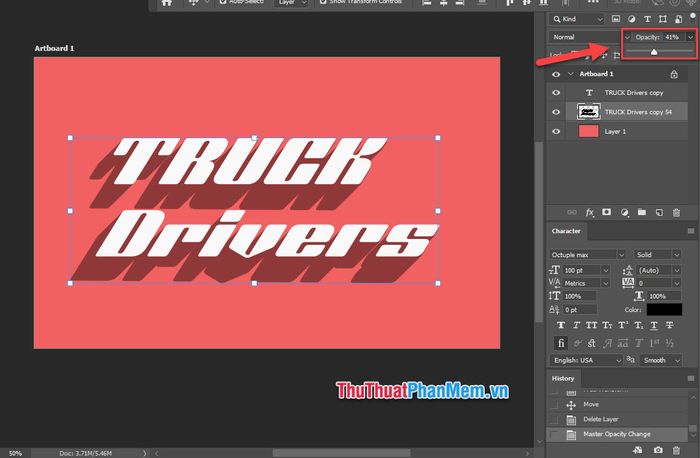Toggle visibility of TRUCK Drivers copy 54

coord(556,112)
